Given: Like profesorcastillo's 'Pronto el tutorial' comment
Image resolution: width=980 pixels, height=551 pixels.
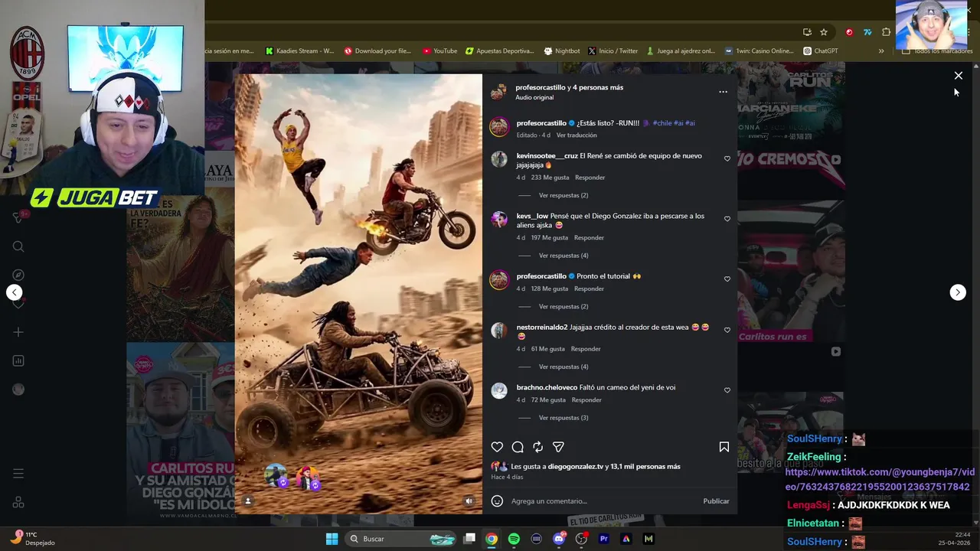Looking at the screenshot, I should (727, 279).
